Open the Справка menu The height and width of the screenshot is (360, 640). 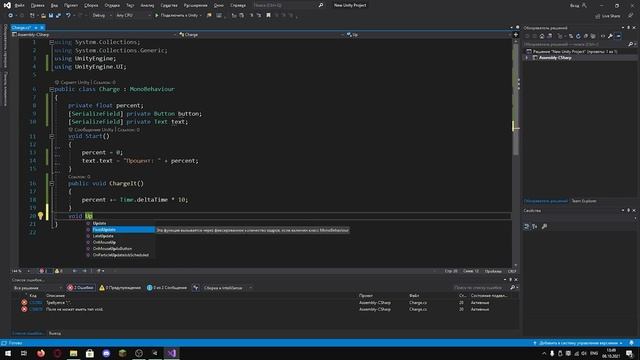238,5
